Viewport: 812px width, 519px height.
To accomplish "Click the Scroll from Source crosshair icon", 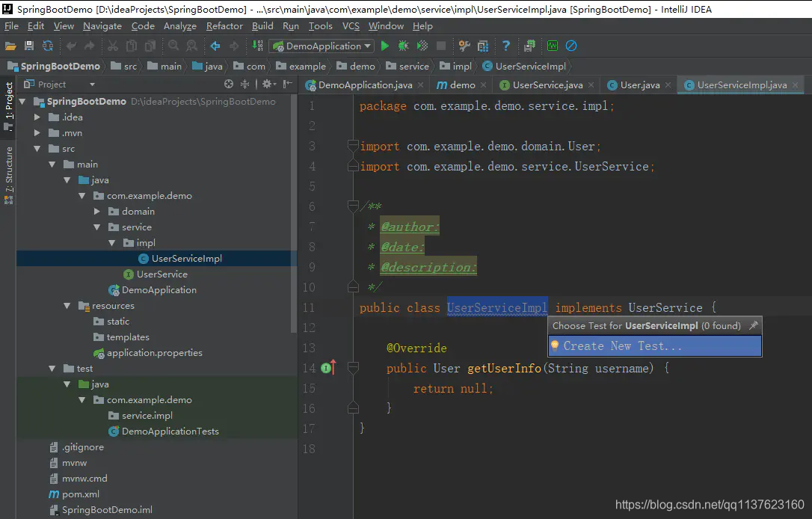I will click(229, 84).
